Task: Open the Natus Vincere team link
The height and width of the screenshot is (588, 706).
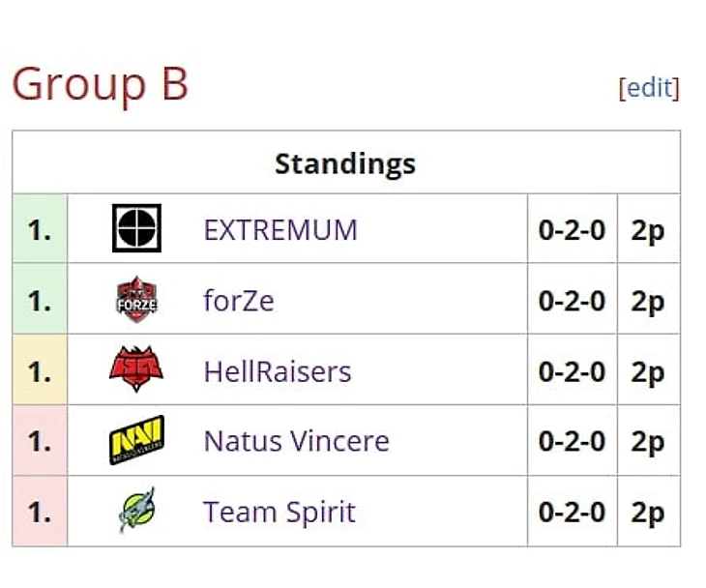Action: [296, 442]
